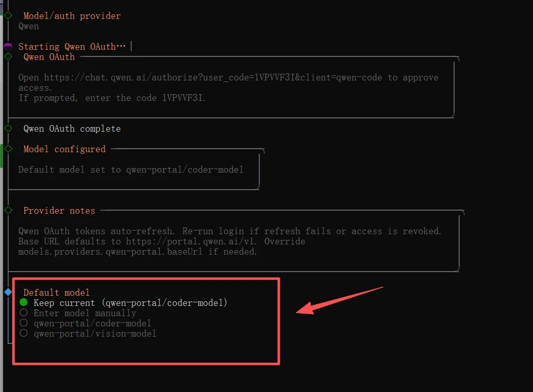533x392 pixels.
Task: Click the diamond marker beside Qwen OAuth complete
Action: [8, 128]
